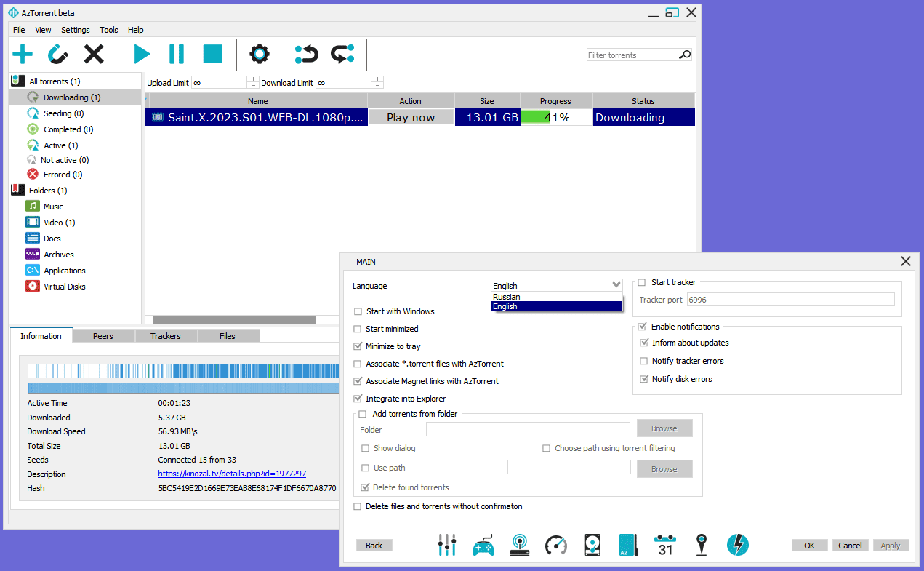Click the 41% progress bar
This screenshot has width=924, height=571.
556,117
